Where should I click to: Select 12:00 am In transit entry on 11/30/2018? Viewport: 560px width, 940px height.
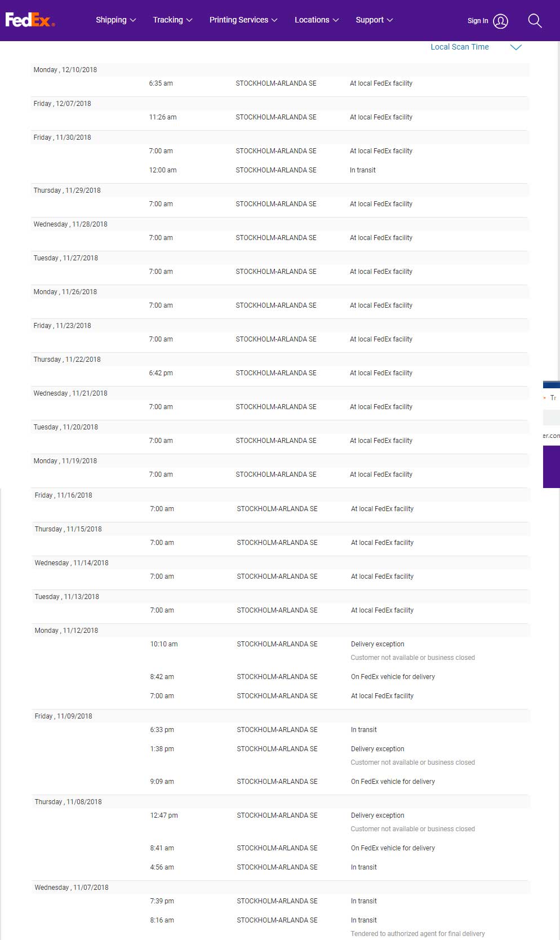pos(280,170)
